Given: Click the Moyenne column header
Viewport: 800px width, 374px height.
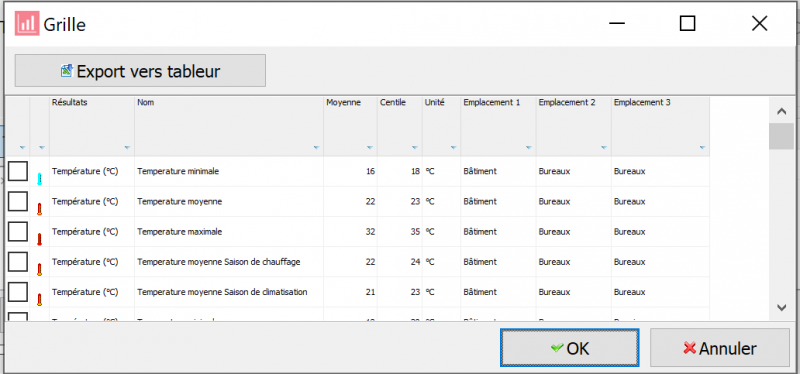Looking at the screenshot, I should (x=351, y=126).
